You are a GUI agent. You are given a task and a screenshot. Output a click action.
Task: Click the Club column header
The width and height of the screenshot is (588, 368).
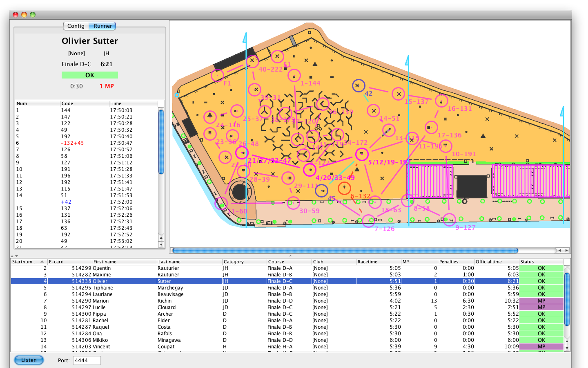point(334,262)
